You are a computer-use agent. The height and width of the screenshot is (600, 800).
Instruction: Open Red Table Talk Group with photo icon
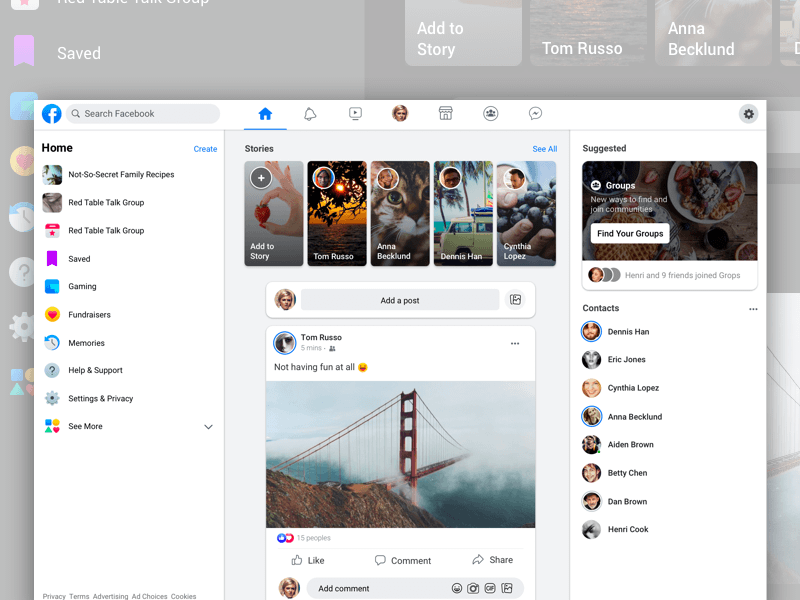[93, 203]
